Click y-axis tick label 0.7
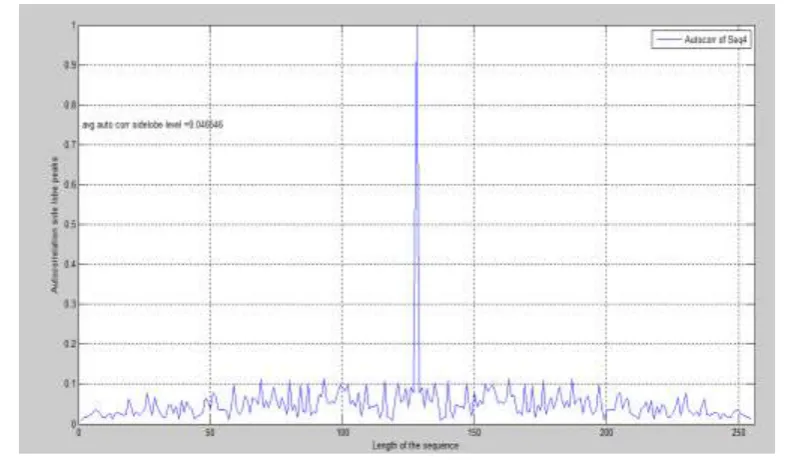 (70, 145)
